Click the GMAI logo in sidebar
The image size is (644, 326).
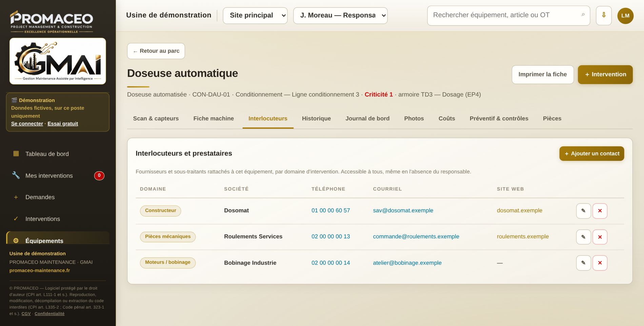[58, 61]
